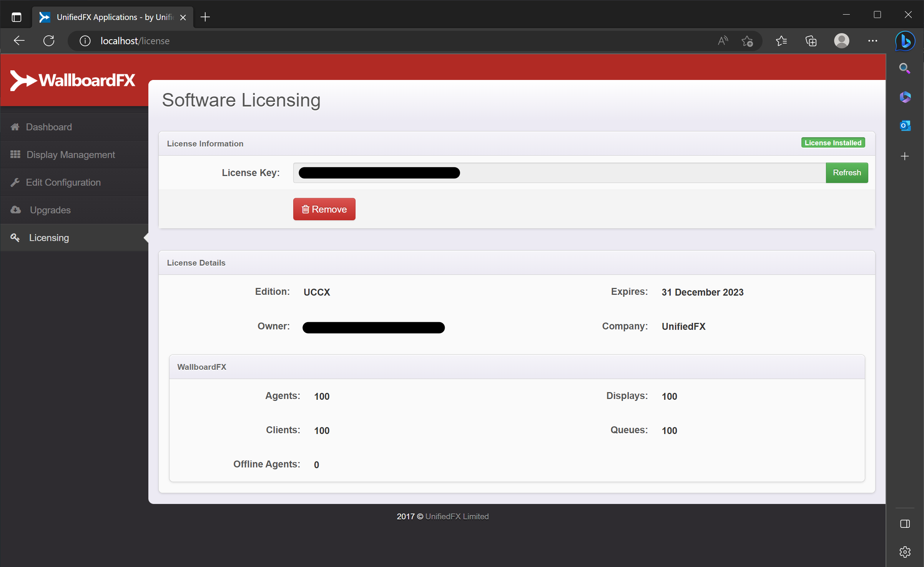This screenshot has width=924, height=567.
Task: Select the UnifiedFX Applications browser tab
Action: pos(113,17)
